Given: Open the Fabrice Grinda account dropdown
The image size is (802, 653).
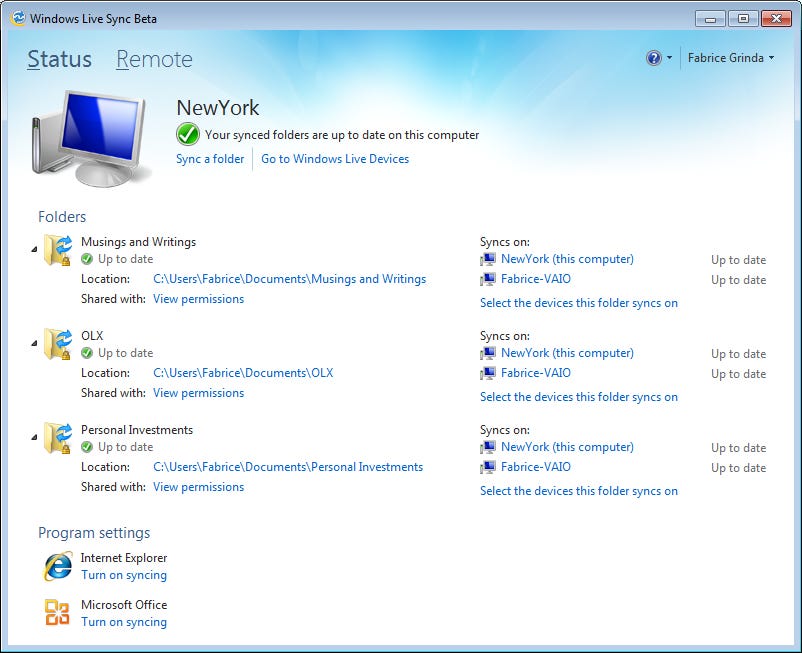Looking at the screenshot, I should pos(731,58).
